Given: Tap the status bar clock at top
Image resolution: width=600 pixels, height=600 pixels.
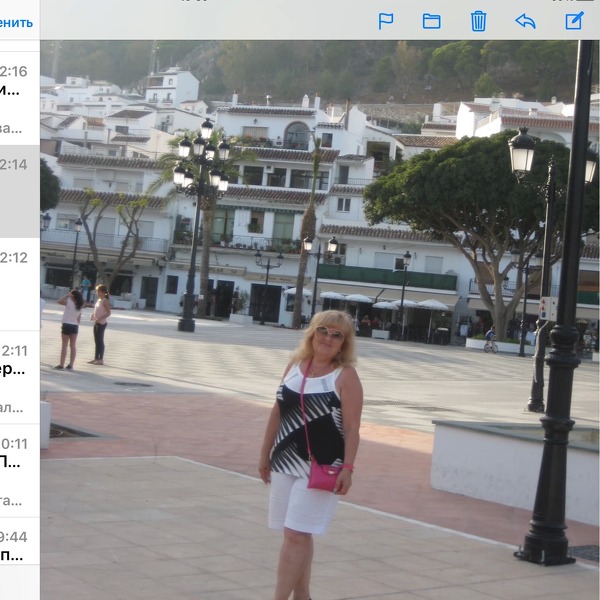Looking at the screenshot, I should point(300,2).
